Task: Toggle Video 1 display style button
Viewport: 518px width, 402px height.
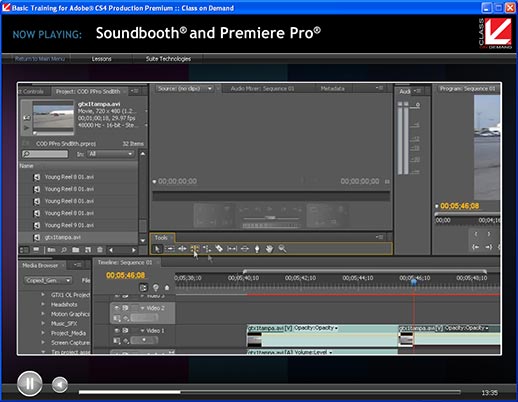Action: pos(117,341)
